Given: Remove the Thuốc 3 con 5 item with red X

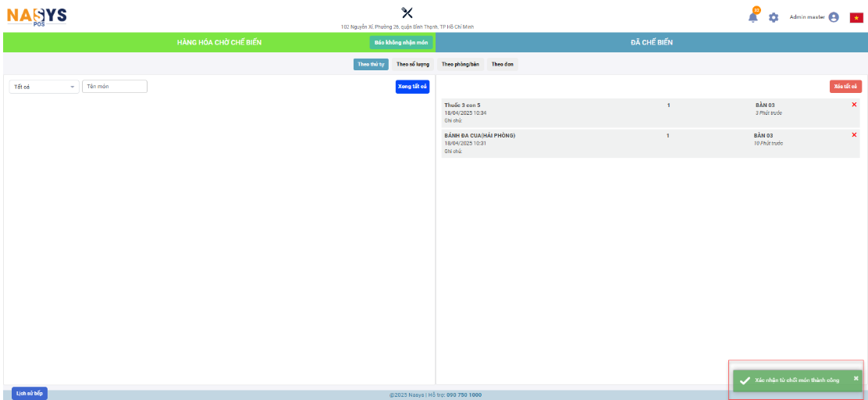Looking at the screenshot, I should pyautogui.click(x=854, y=105).
